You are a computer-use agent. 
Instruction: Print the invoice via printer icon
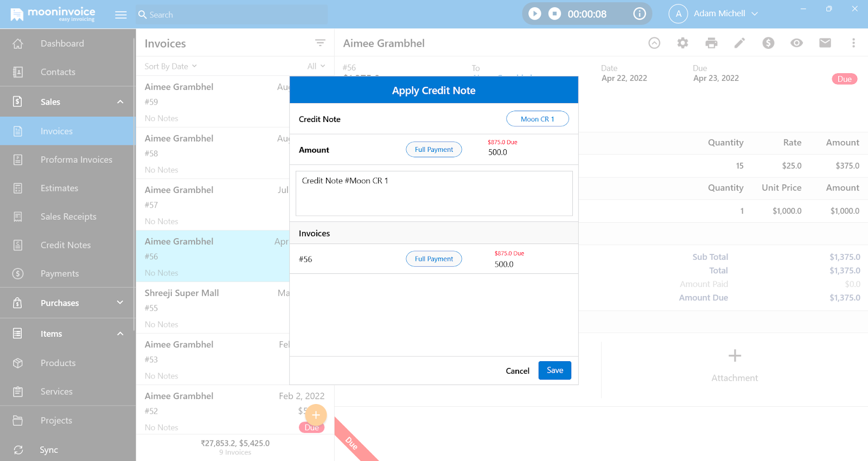[711, 43]
